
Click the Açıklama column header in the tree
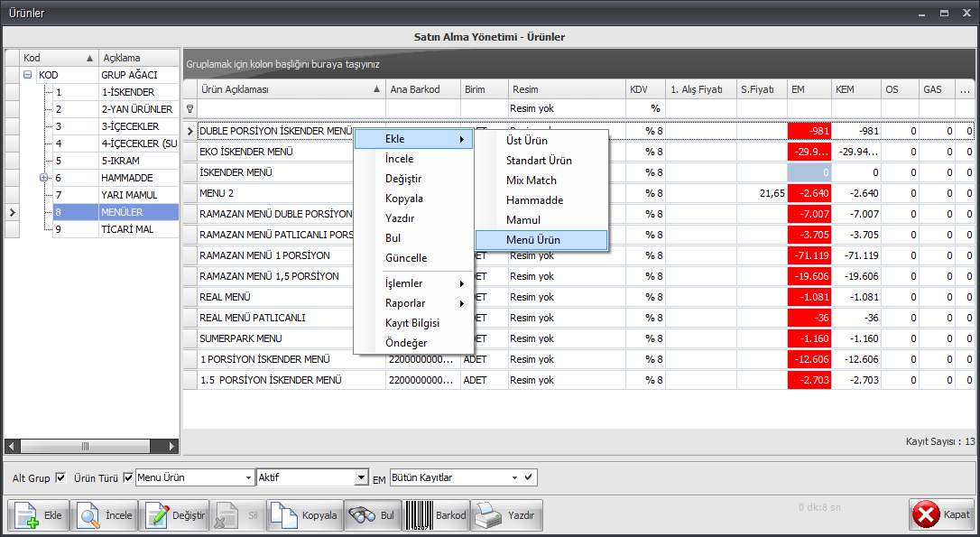(x=139, y=58)
